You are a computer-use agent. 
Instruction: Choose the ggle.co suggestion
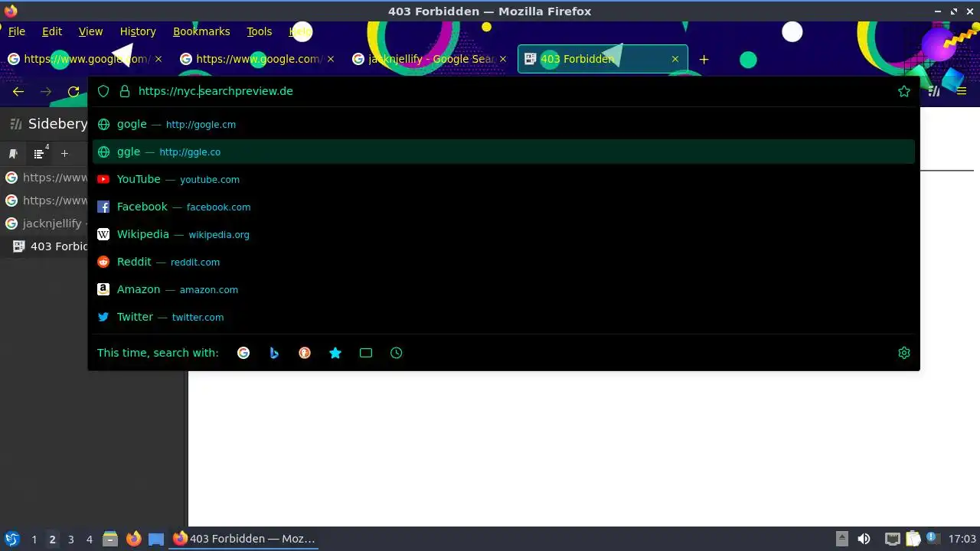click(504, 152)
